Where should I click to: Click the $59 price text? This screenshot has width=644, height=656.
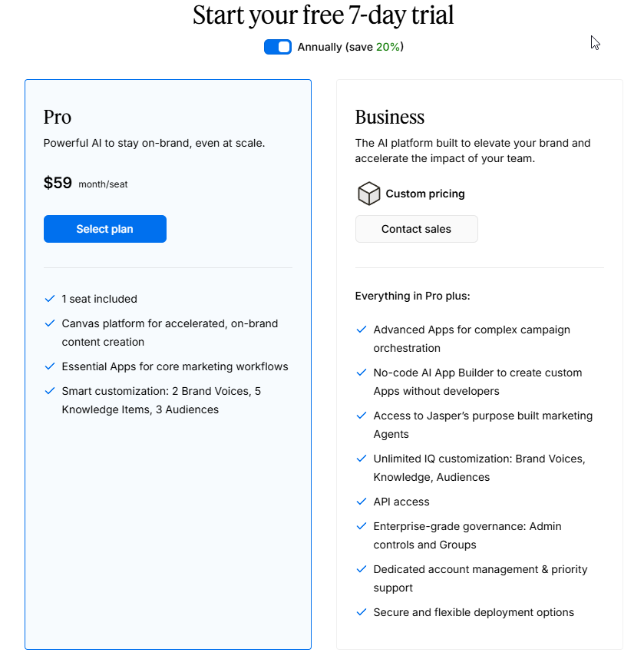click(x=58, y=183)
